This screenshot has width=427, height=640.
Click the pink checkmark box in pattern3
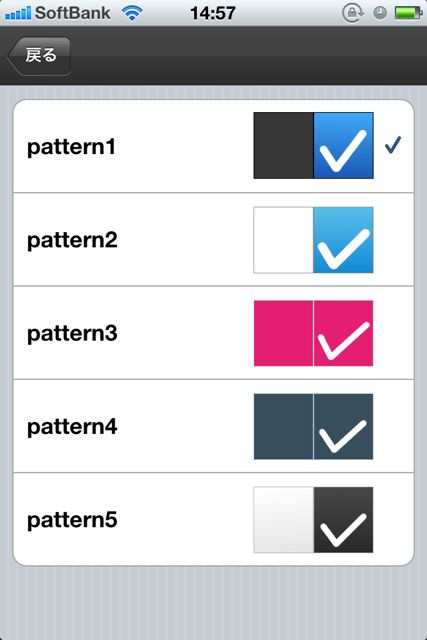coord(343,333)
